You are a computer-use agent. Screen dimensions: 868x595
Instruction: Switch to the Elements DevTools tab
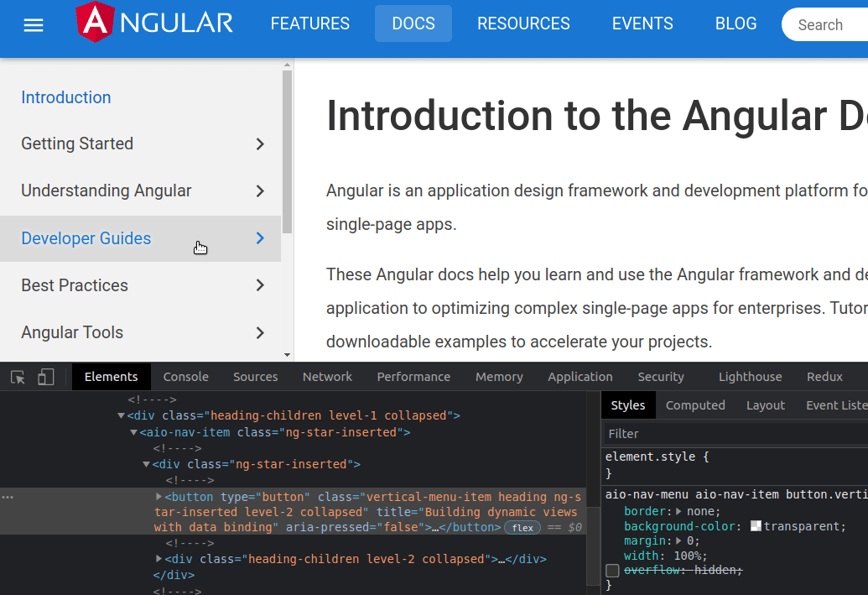point(112,377)
